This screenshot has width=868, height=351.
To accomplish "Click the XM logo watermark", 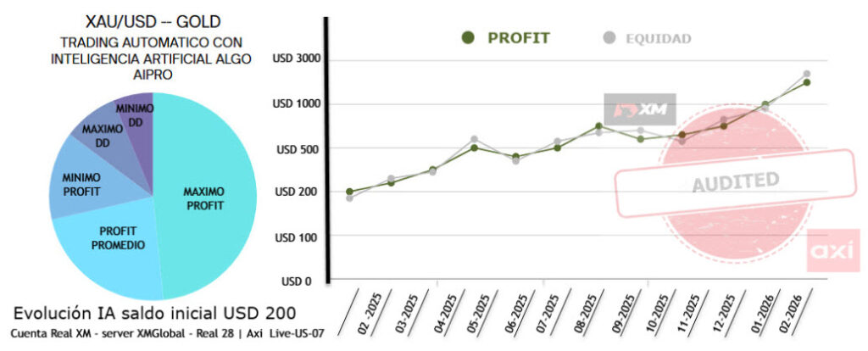I will pyautogui.click(x=639, y=109).
